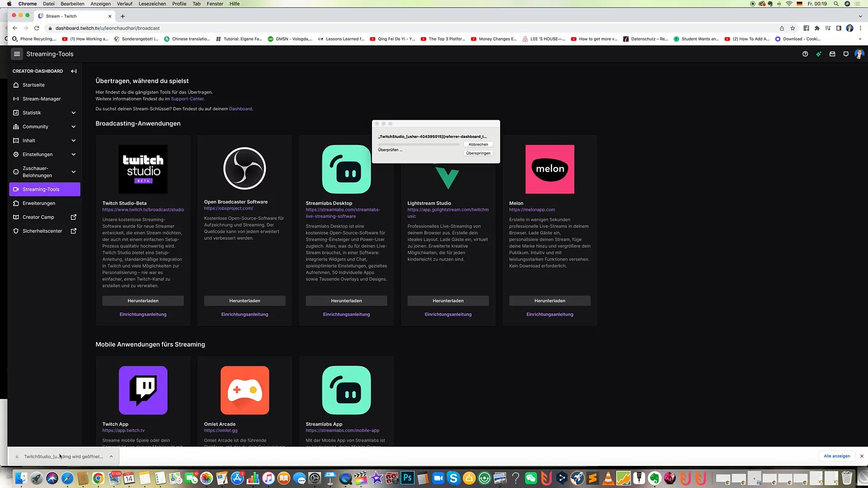868x488 pixels.
Task: Open Finder from the Dock
Action: [21, 478]
